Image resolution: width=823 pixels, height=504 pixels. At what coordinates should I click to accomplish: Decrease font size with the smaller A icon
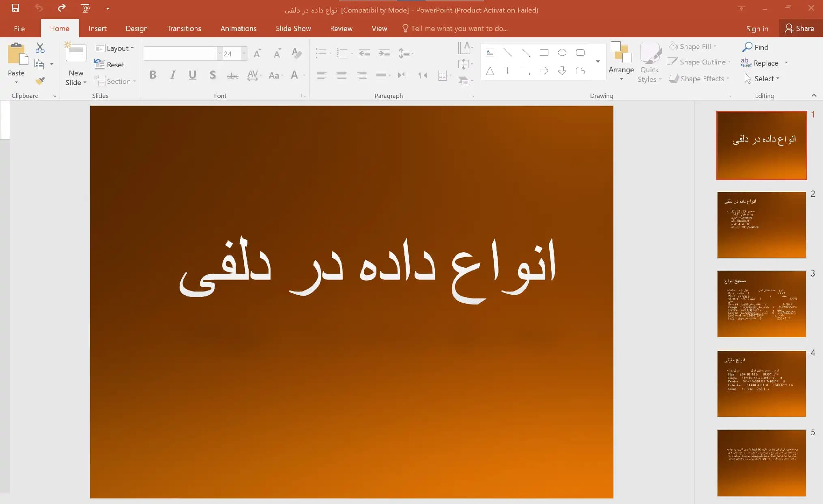[277, 53]
